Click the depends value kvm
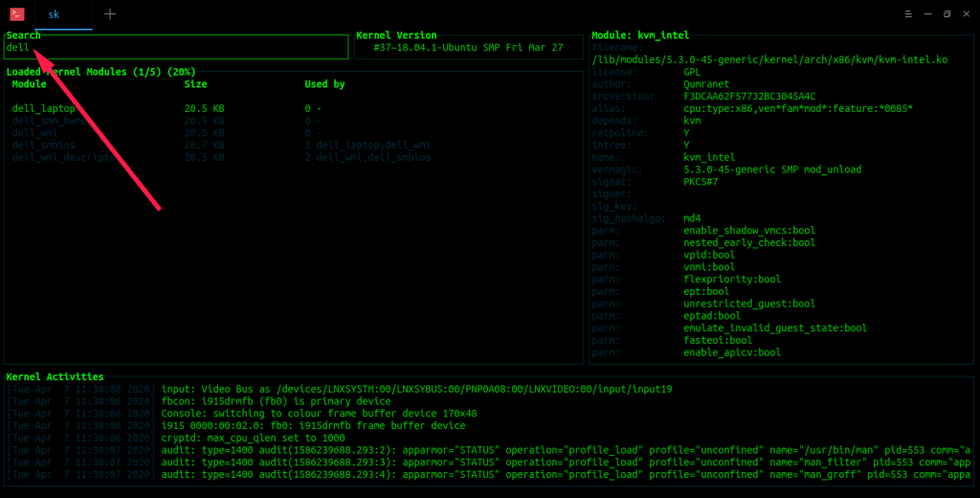Screen dimensions: 980x498 pos(692,121)
